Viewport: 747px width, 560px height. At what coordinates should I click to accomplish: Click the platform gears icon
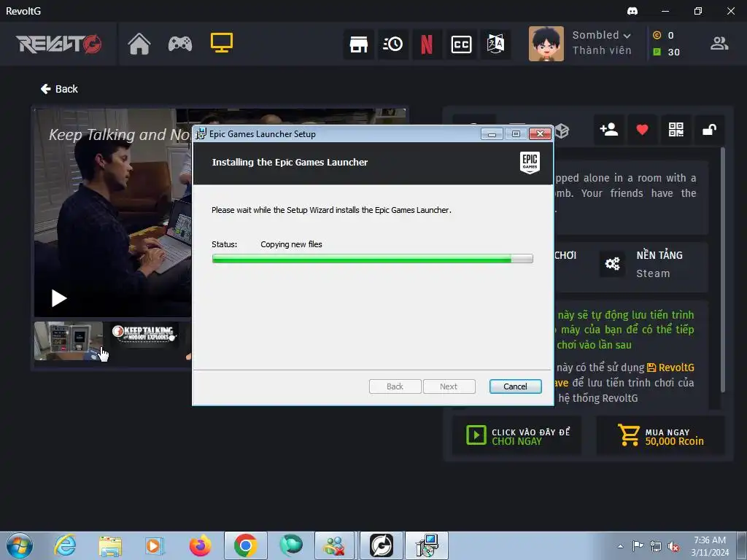click(612, 263)
